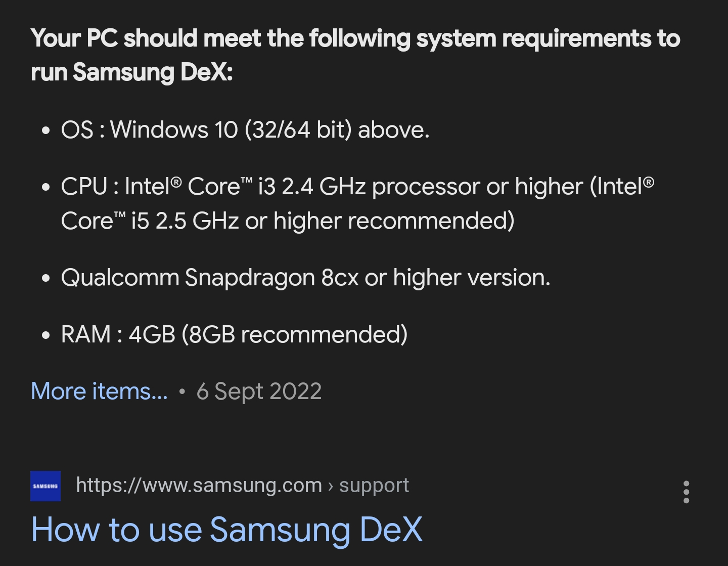Open the 'How to use Samsung DeX' result
Image resolution: width=728 pixels, height=566 pixels.
[226, 530]
